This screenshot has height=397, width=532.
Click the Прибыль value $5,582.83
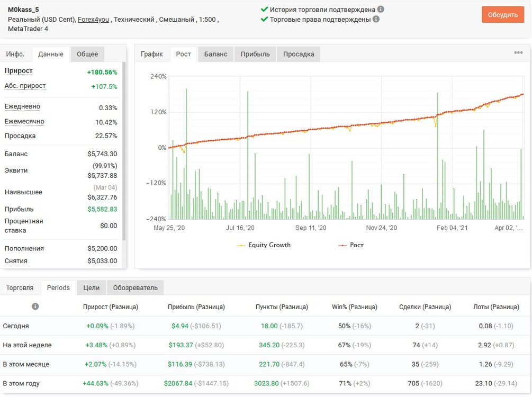(x=102, y=209)
